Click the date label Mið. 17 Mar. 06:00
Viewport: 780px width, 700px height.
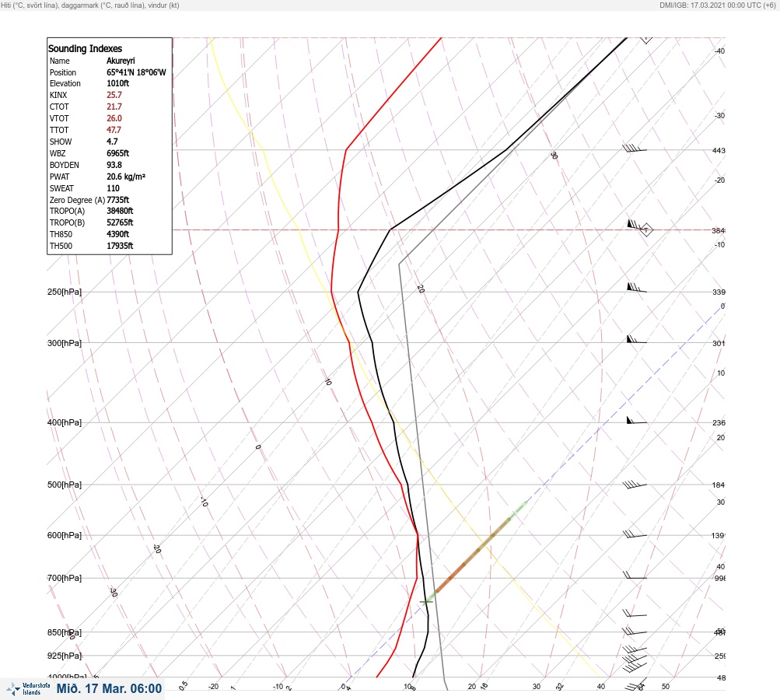109,688
